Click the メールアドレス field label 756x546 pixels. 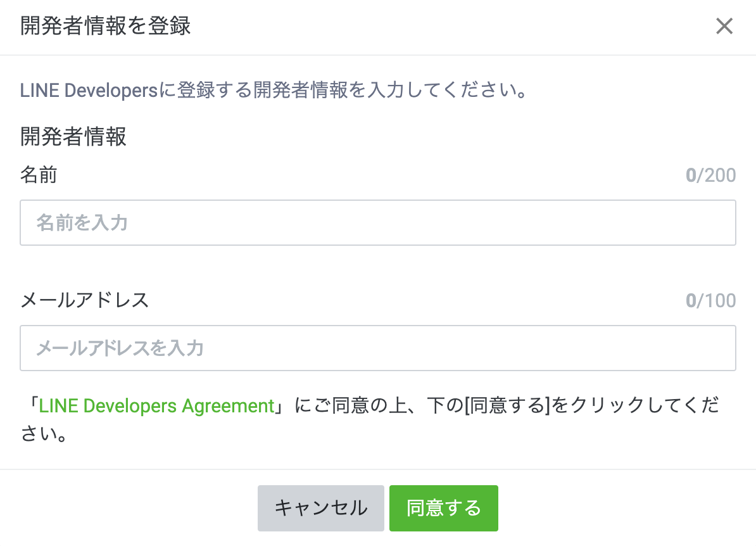coord(84,300)
